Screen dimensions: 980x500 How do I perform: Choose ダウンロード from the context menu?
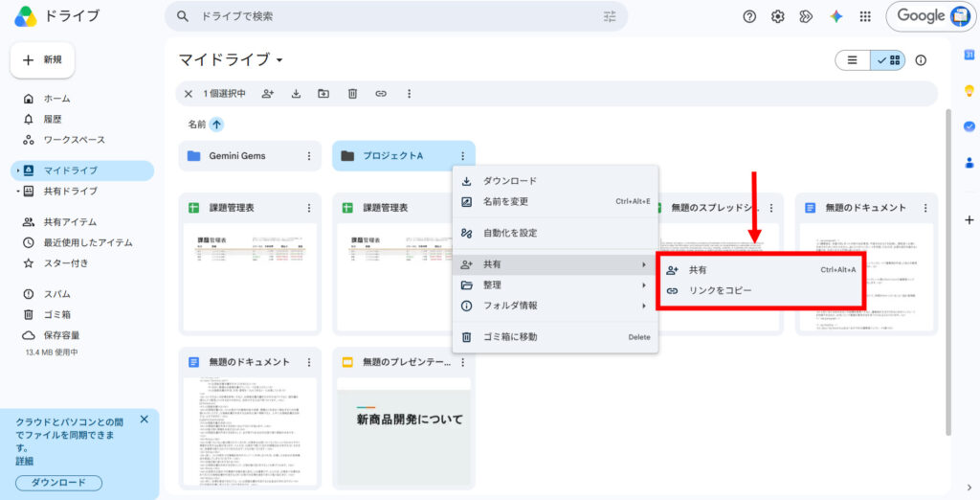[x=555, y=181]
